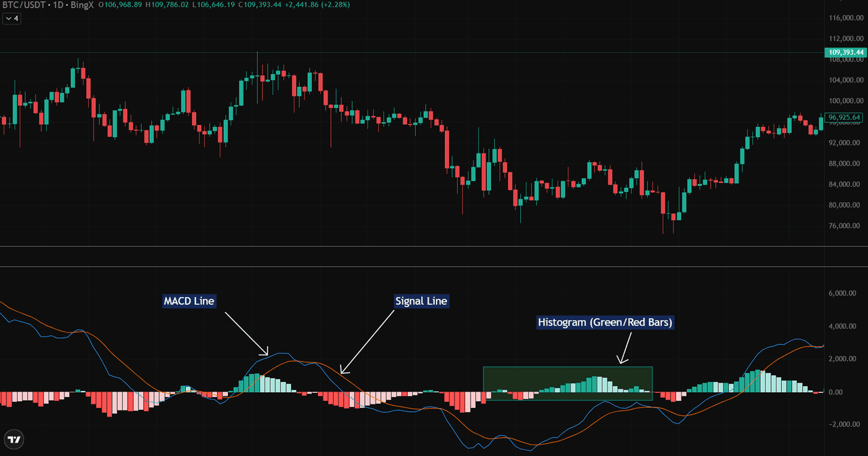868x456 pixels.
Task: Click the 6,000.00 MACD axis label
Action: pos(844,294)
